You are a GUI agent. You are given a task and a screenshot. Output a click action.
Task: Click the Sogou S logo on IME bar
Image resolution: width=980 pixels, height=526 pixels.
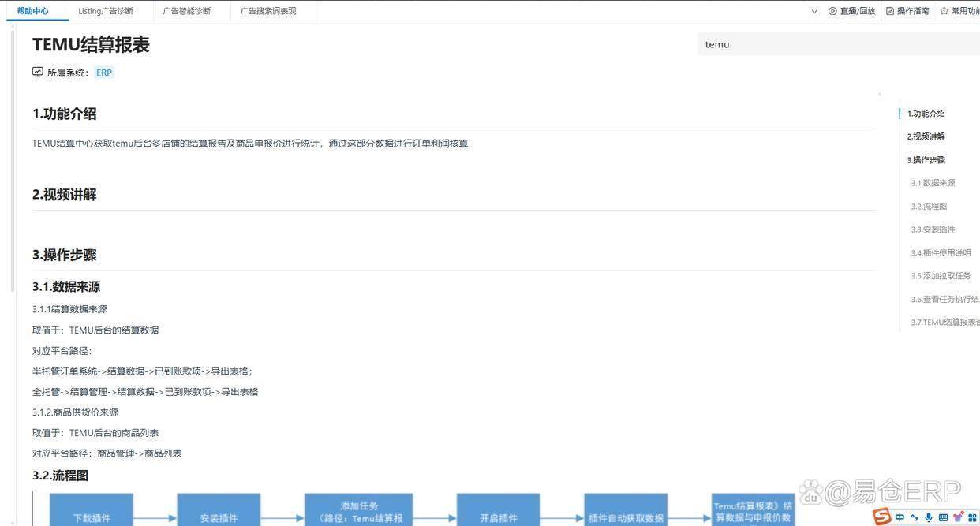pos(882,517)
